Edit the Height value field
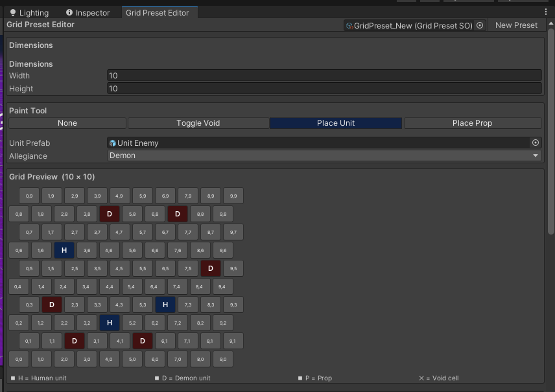Viewport: 555px width, 392px height. tap(324, 89)
